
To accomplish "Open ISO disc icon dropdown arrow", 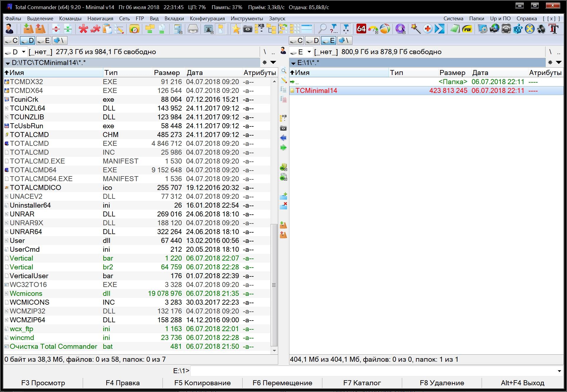I will pyautogui.click(x=404, y=32).
